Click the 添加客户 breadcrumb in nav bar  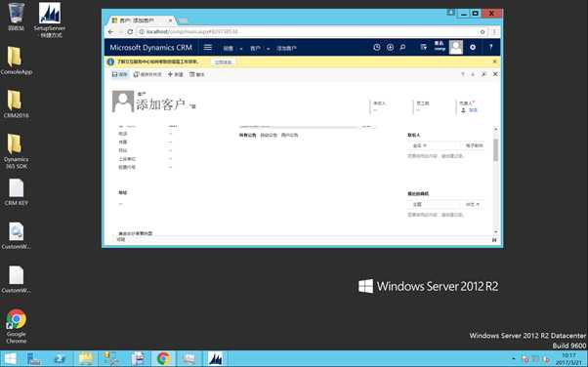[286, 49]
